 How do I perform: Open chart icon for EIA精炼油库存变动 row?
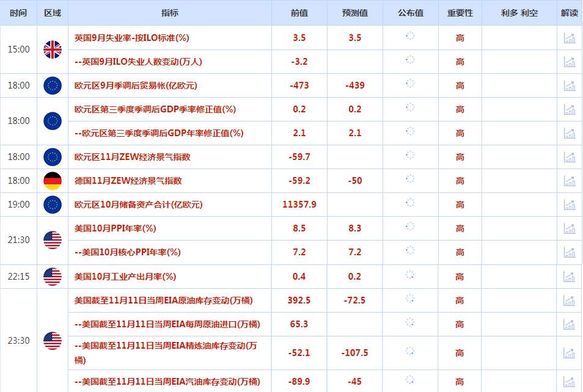coord(569,352)
